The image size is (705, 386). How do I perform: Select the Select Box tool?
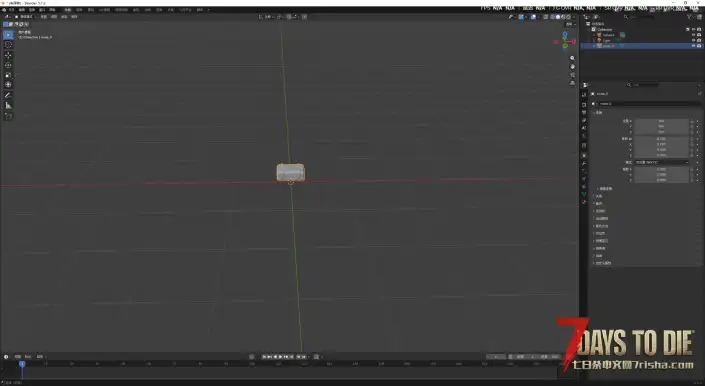8,35
